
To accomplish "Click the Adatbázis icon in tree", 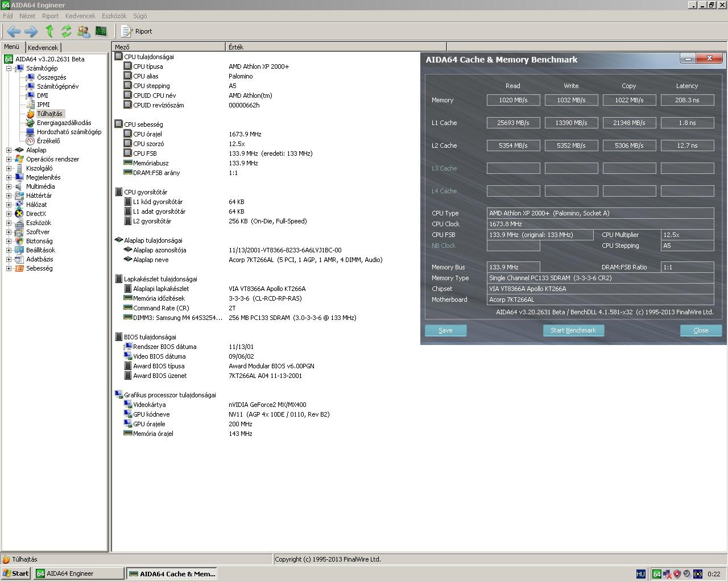I will [19, 259].
